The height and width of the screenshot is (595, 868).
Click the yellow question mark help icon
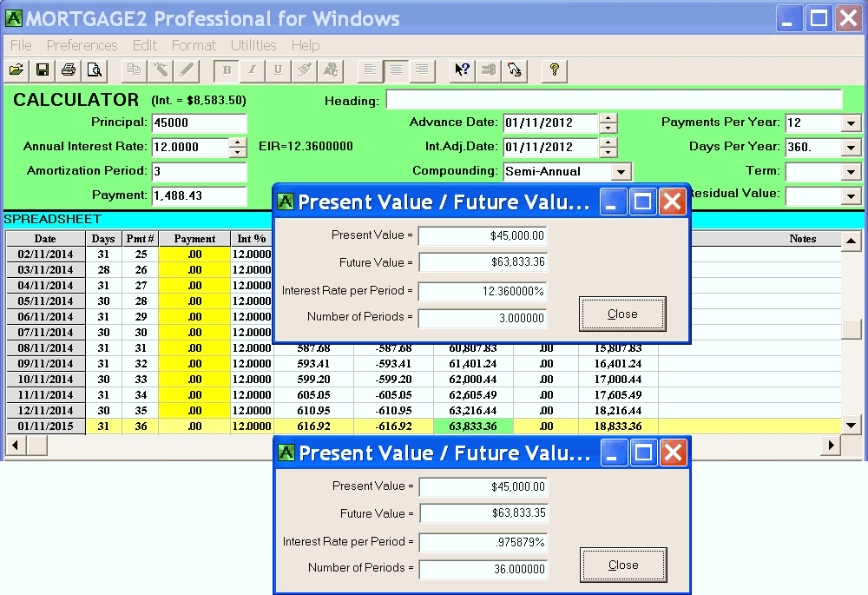[x=554, y=70]
